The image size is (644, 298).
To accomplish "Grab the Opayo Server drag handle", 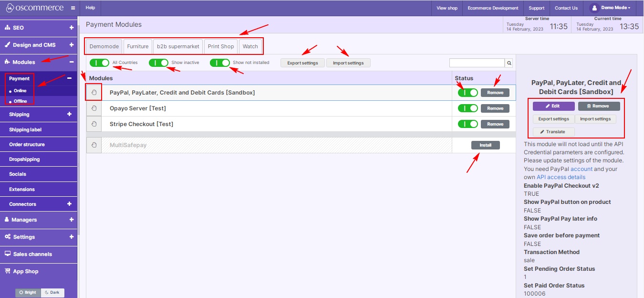I will pyautogui.click(x=94, y=108).
